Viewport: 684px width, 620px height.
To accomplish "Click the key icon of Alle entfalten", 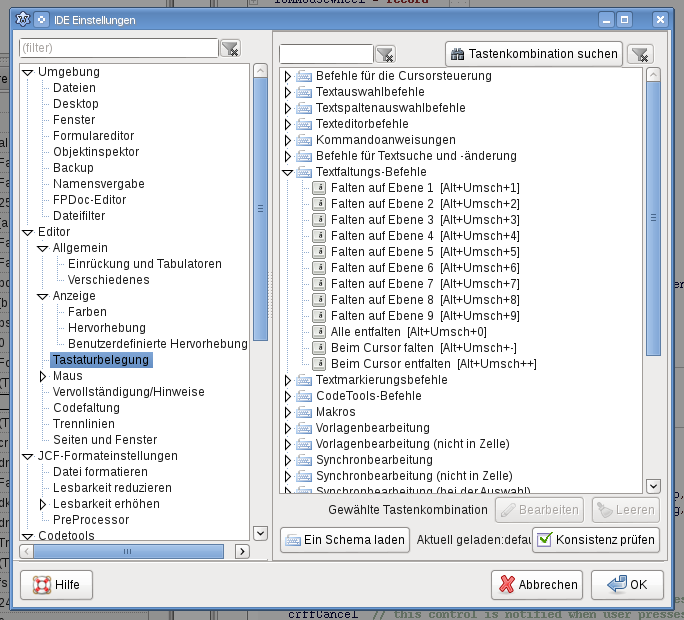I will (319, 332).
